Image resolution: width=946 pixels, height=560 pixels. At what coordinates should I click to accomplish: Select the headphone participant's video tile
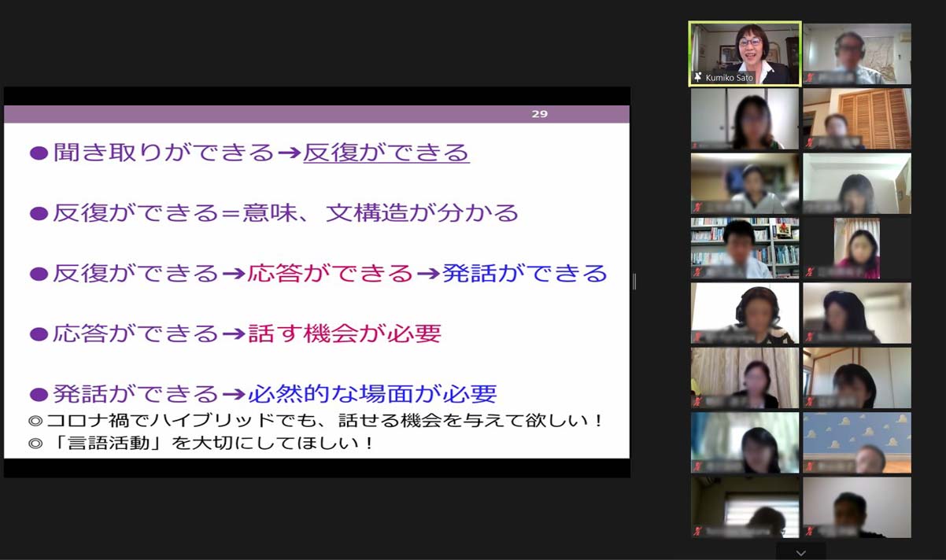point(744,313)
